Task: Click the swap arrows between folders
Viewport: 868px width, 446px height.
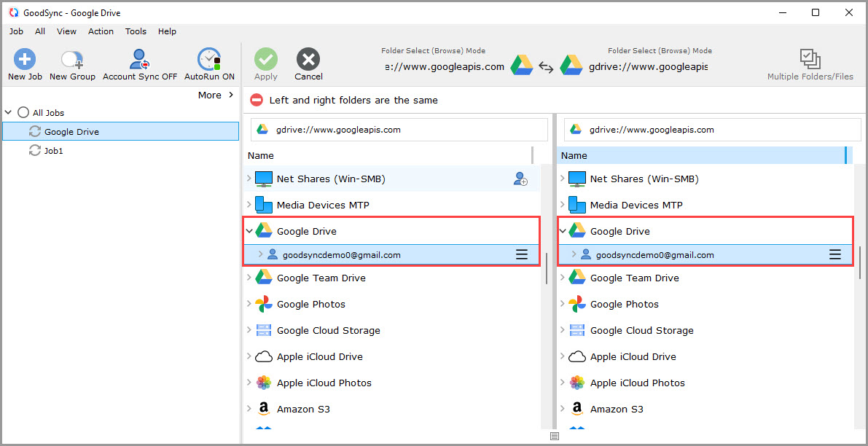Action: click(546, 67)
